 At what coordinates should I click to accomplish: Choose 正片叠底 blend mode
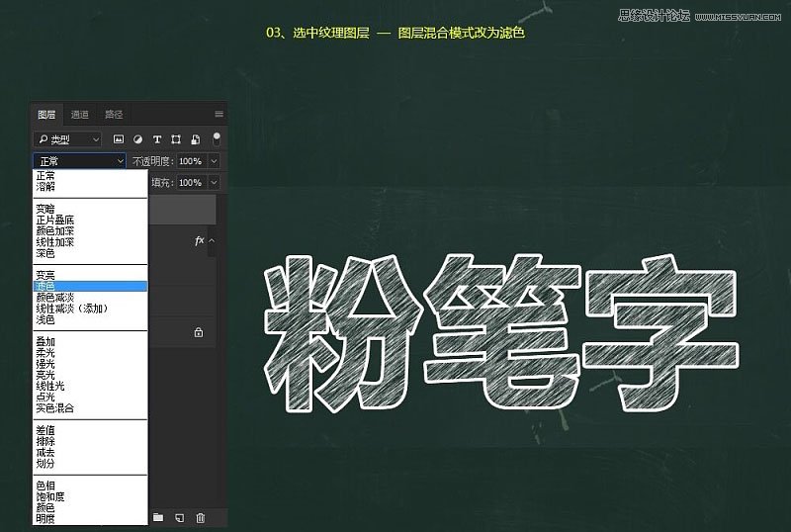click(x=90, y=221)
